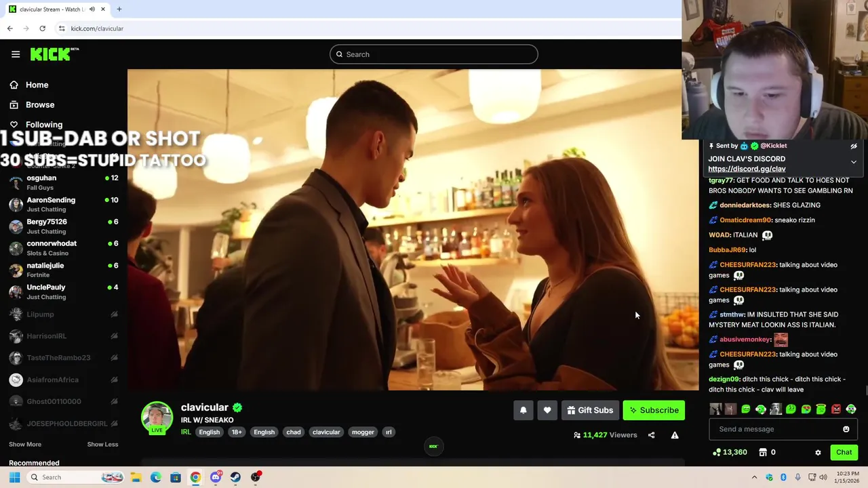Open offline channel TasteTheRambo23
This screenshot has height=488, width=868.
tap(64, 358)
